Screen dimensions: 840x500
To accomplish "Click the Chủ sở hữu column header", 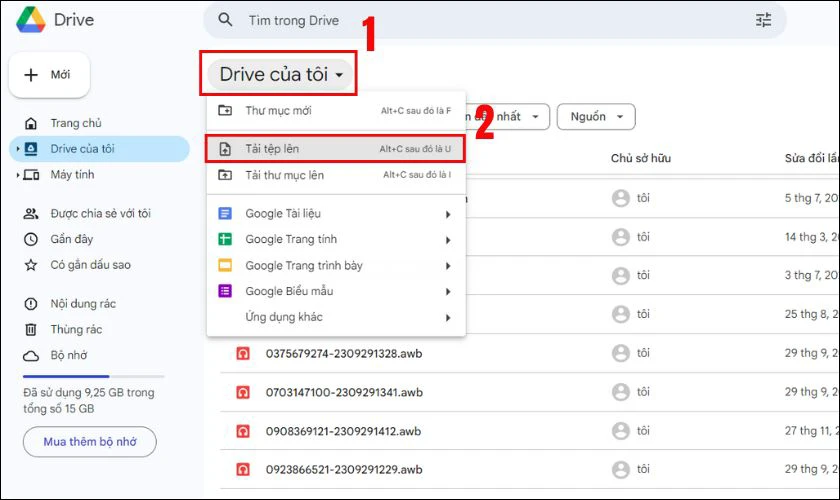I will click(x=641, y=158).
